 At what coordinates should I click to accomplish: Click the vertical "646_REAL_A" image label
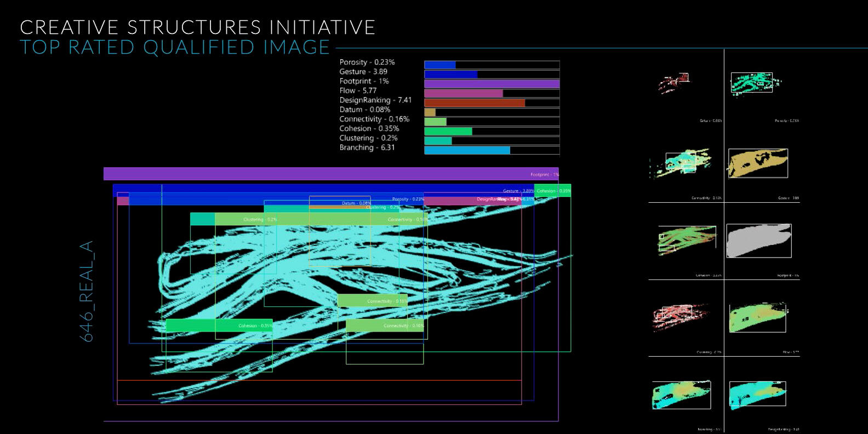pyautogui.click(x=87, y=292)
